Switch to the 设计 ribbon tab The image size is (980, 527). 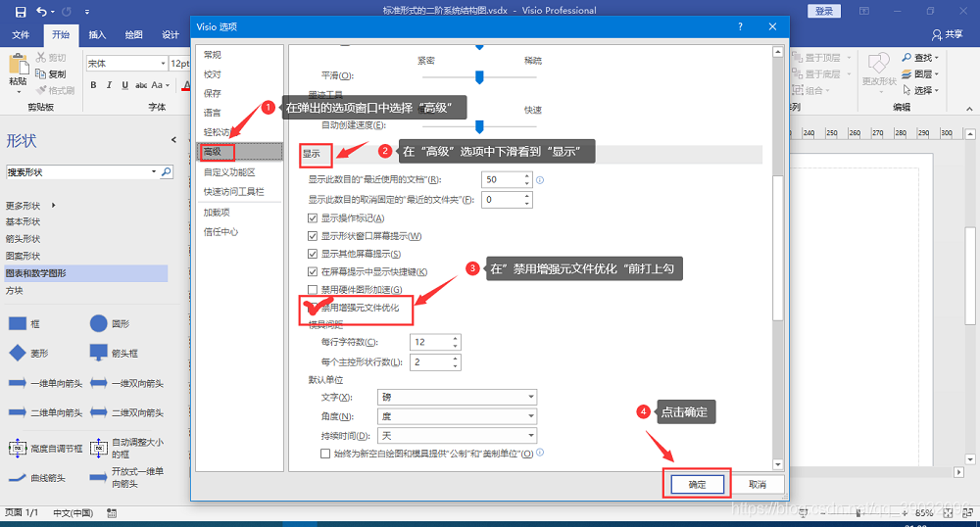tap(171, 34)
